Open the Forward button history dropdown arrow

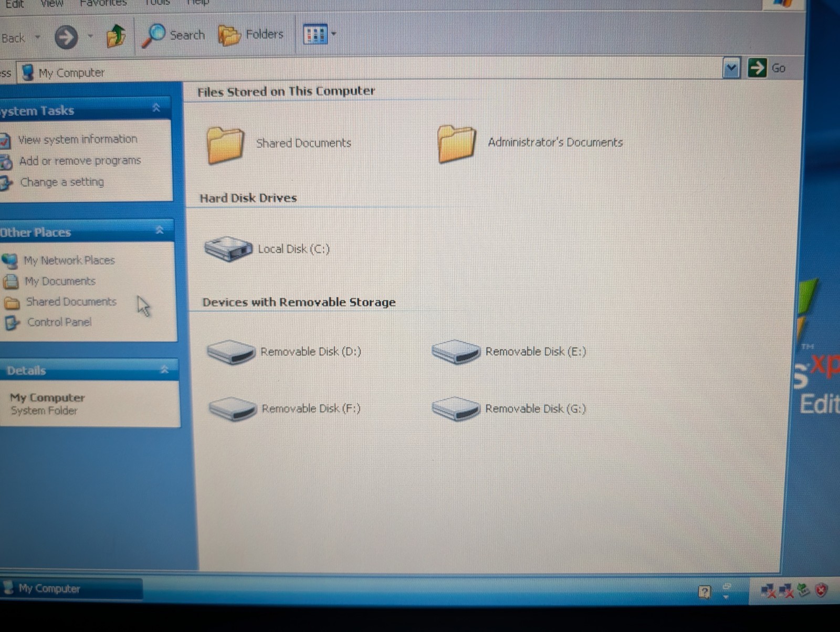tap(90, 36)
